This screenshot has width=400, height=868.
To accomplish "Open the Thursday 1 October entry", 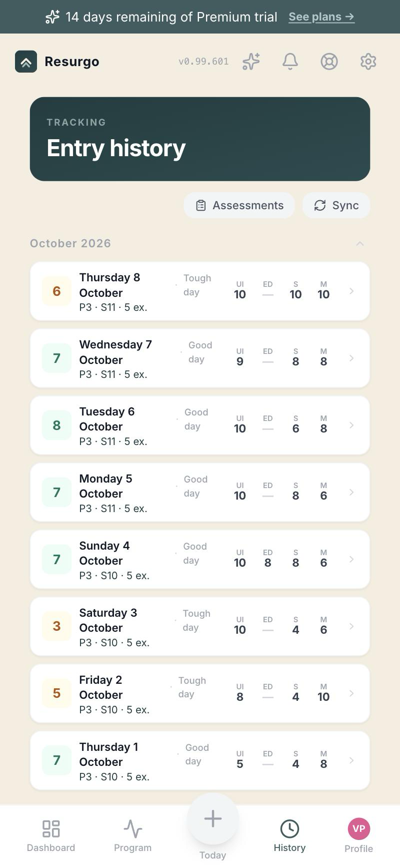I will coord(200,761).
